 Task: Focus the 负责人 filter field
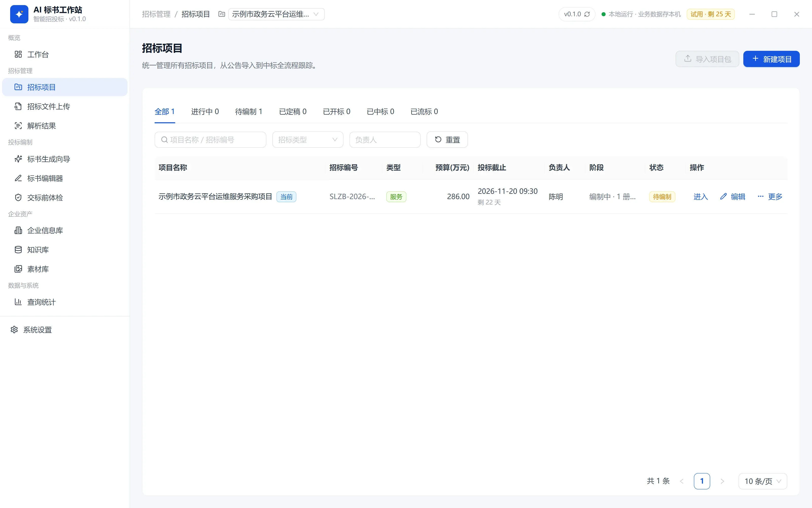click(385, 140)
